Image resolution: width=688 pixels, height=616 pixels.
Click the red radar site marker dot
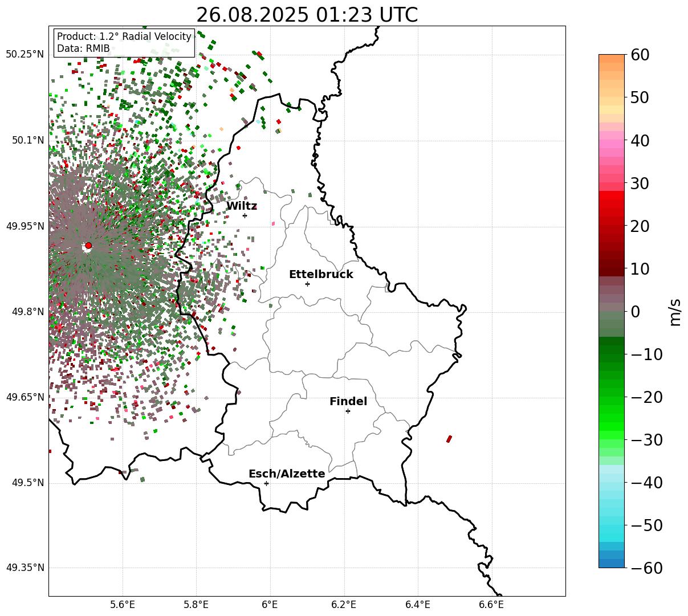point(88,246)
